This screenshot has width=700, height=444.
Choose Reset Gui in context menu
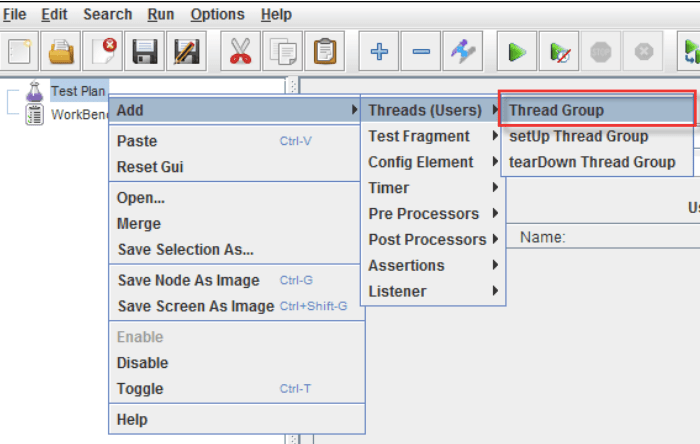tap(235, 167)
